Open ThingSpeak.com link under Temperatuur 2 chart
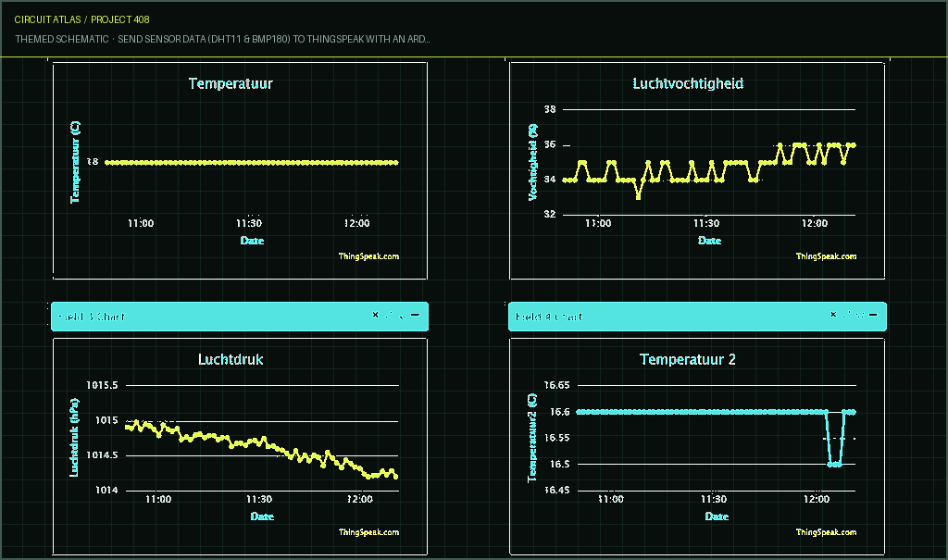This screenshot has height=560, width=948. pos(826,532)
